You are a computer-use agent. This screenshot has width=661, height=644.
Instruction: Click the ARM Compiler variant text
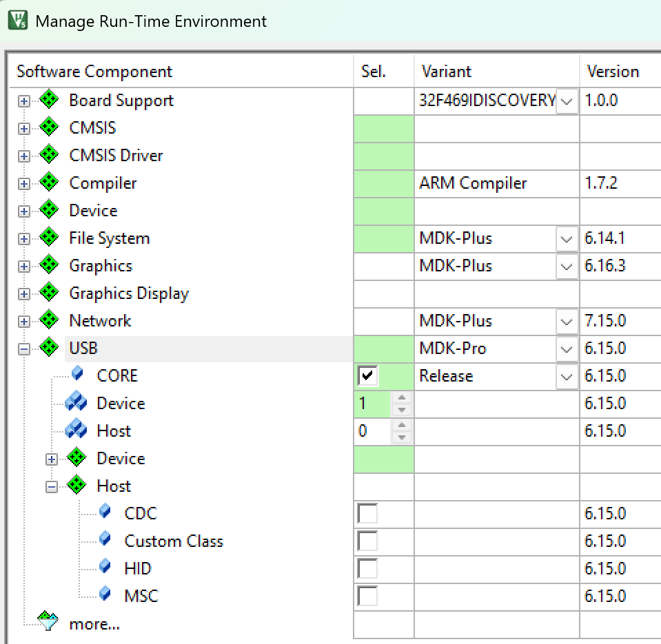473,183
